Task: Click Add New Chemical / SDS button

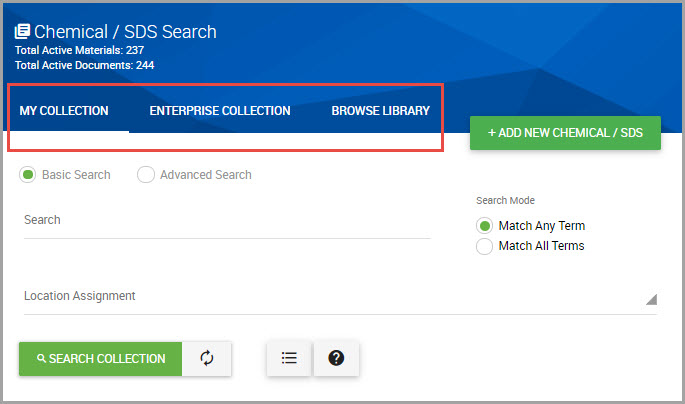Action: pos(565,133)
